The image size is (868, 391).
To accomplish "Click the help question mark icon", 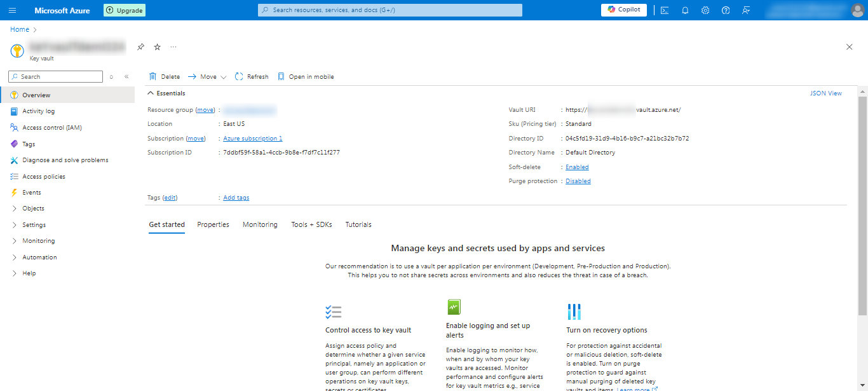I will (x=726, y=10).
